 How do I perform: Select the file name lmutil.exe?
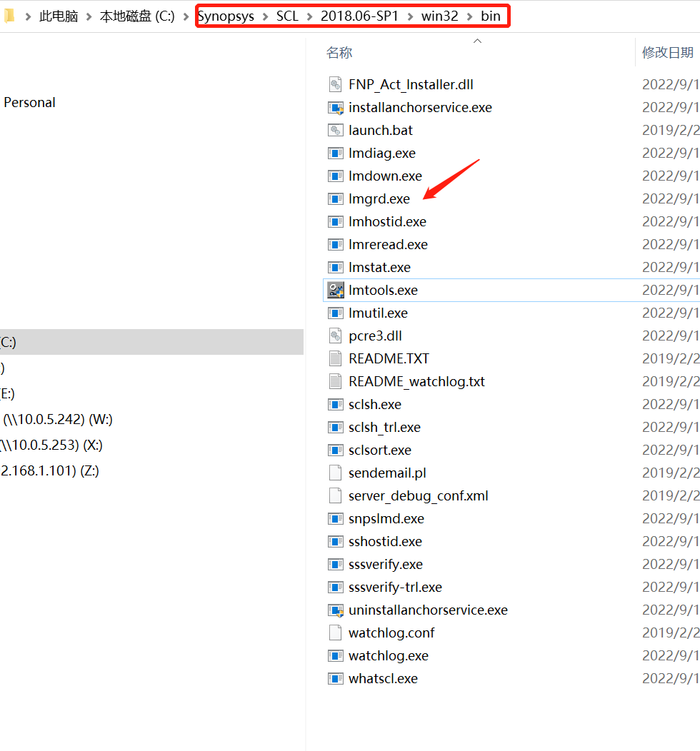(378, 313)
